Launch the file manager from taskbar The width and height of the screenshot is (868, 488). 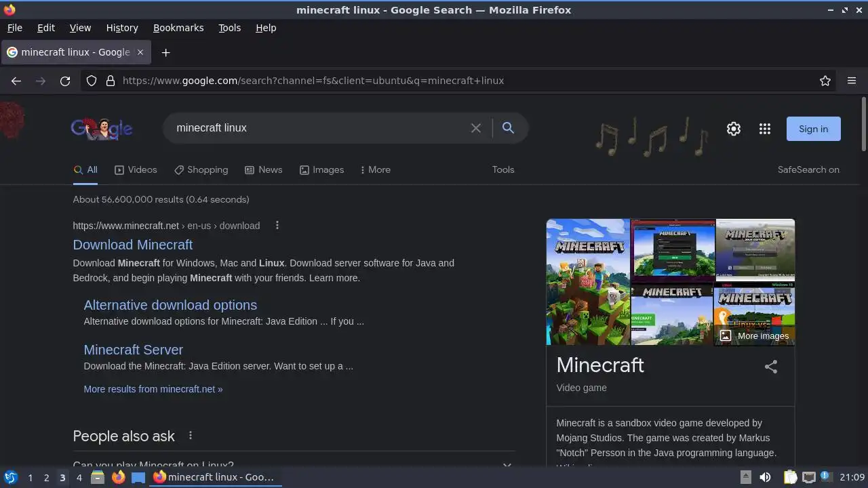(x=98, y=477)
